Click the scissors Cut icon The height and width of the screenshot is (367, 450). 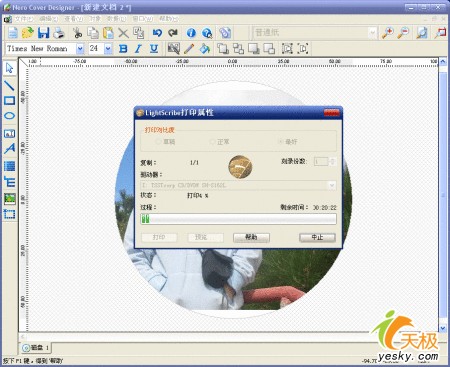[77, 33]
